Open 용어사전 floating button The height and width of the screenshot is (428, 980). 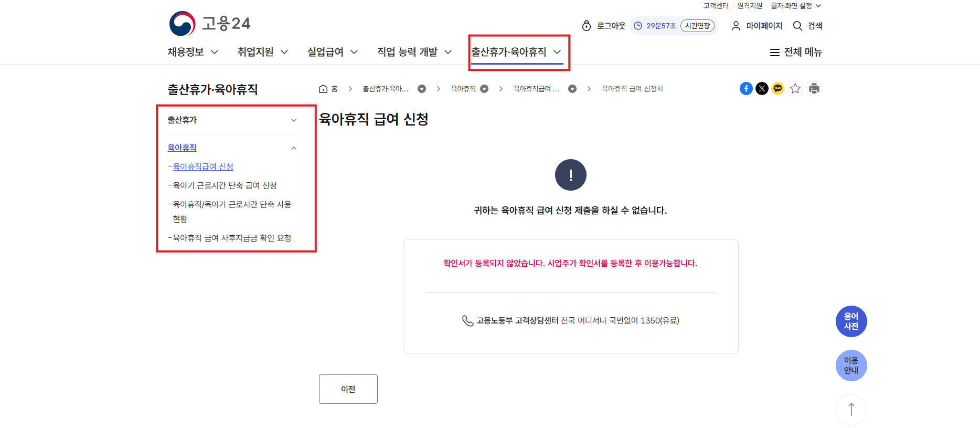pos(851,321)
